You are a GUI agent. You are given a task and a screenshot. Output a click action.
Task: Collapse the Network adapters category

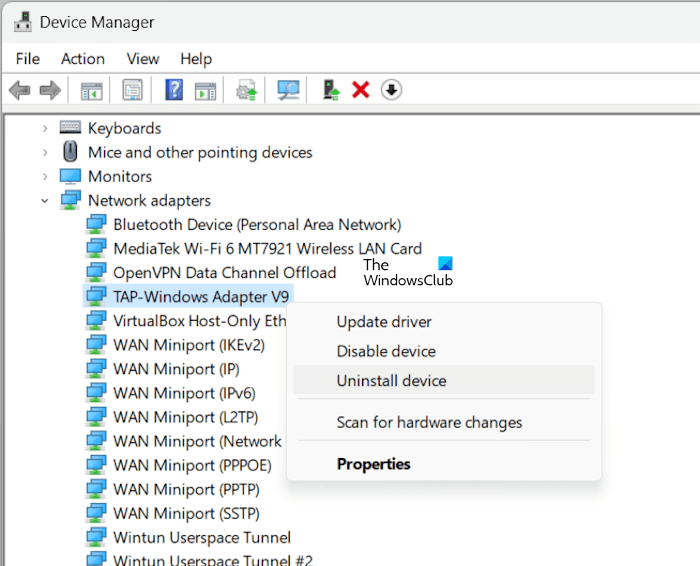pos(45,200)
